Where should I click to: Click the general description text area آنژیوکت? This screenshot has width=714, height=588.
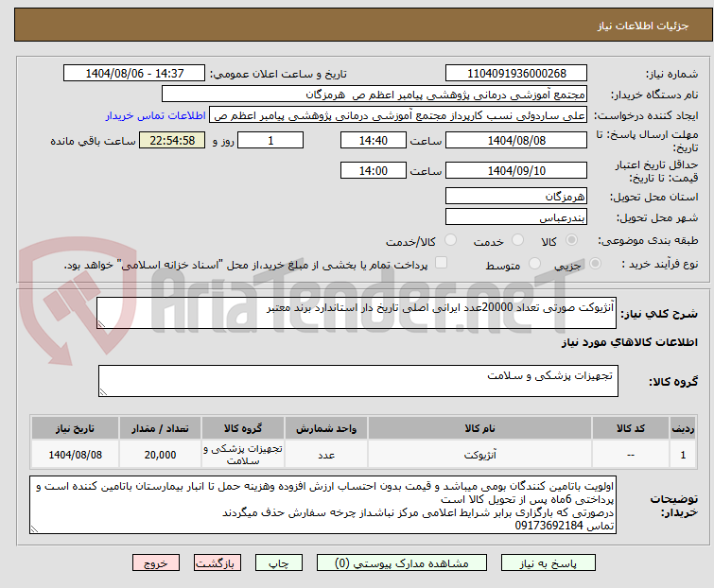[357, 313]
